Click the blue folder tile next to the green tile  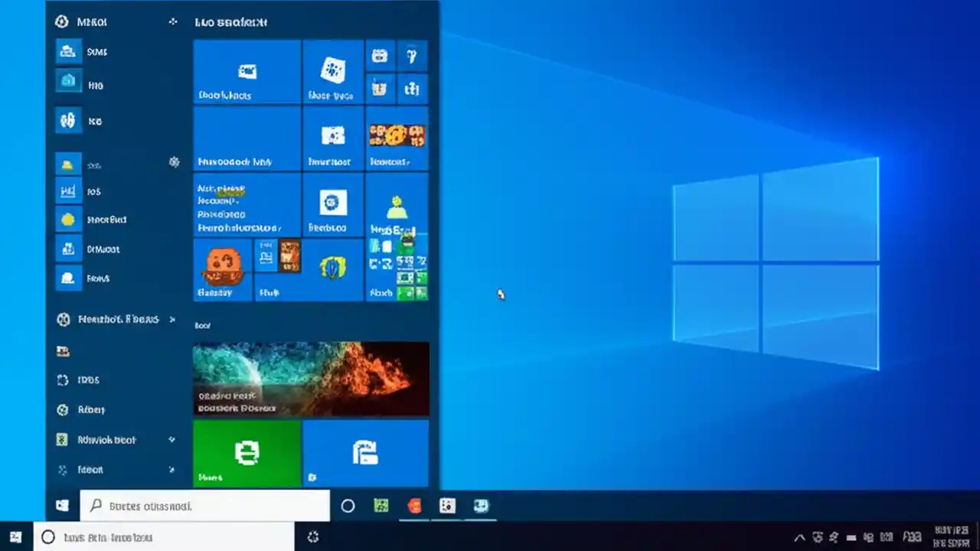click(365, 453)
